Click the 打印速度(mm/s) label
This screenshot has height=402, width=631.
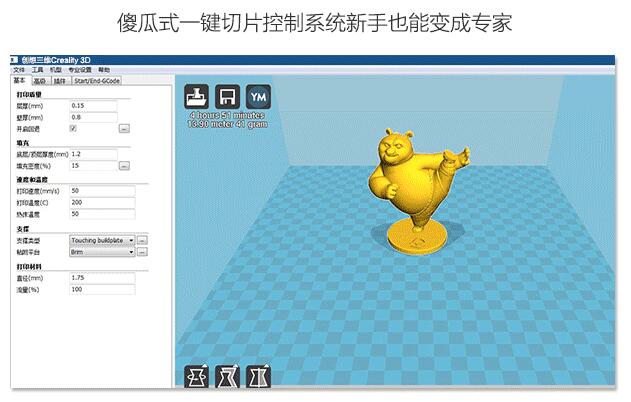point(38,191)
